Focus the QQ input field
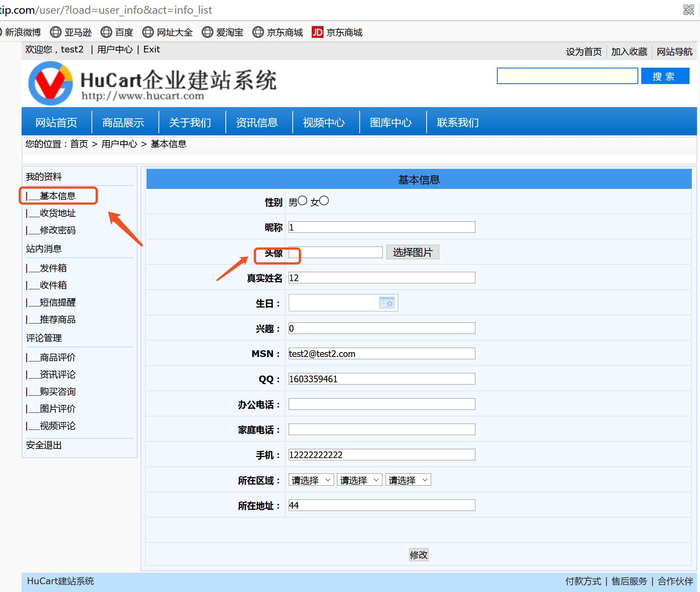This screenshot has height=592, width=700. pyautogui.click(x=382, y=379)
